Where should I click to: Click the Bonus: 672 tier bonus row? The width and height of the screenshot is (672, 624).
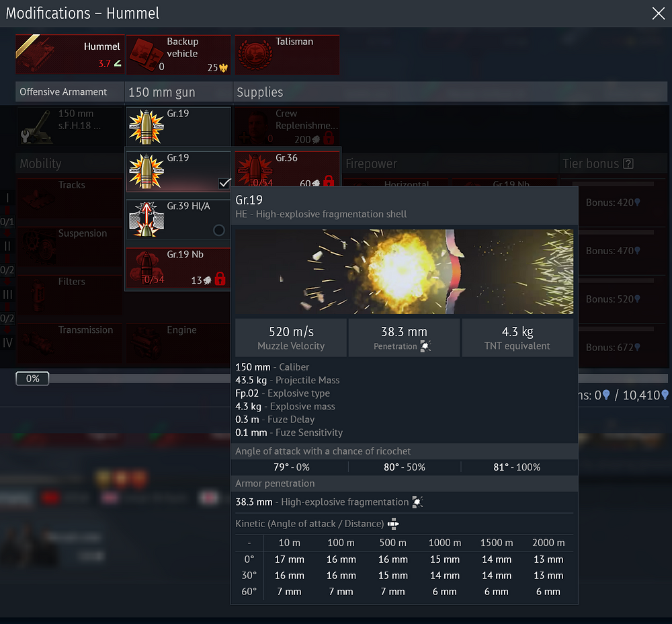click(x=613, y=347)
